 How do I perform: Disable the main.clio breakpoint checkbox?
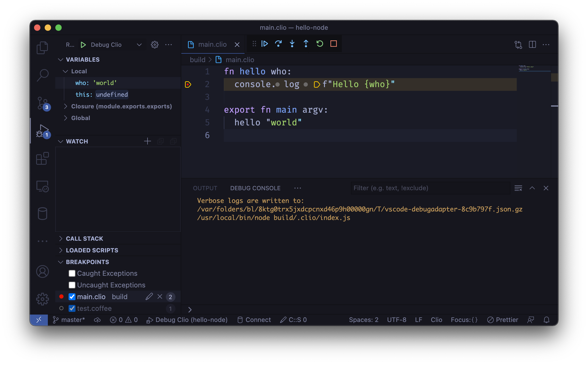72,297
